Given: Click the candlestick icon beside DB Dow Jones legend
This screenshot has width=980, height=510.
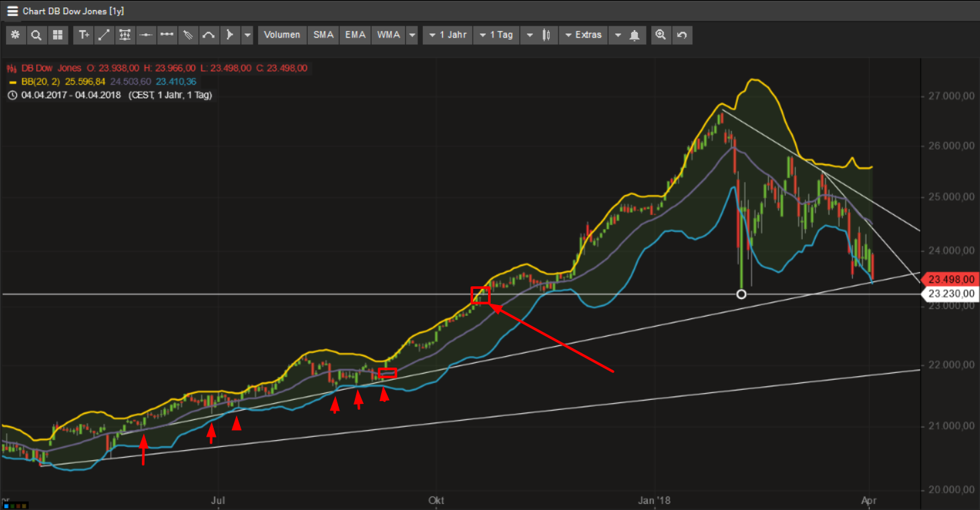Looking at the screenshot, I should [x=12, y=68].
